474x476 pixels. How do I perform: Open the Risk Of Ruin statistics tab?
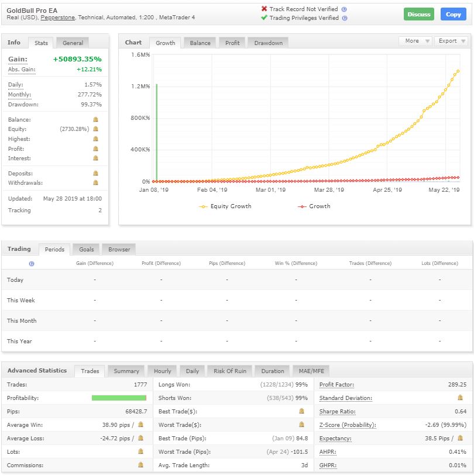[230, 371]
